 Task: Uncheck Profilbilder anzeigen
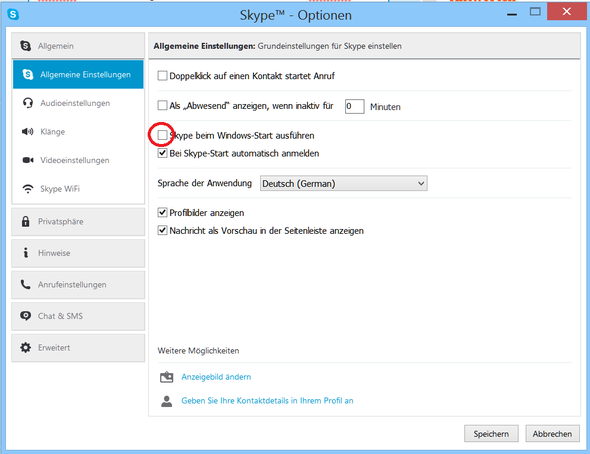point(162,213)
